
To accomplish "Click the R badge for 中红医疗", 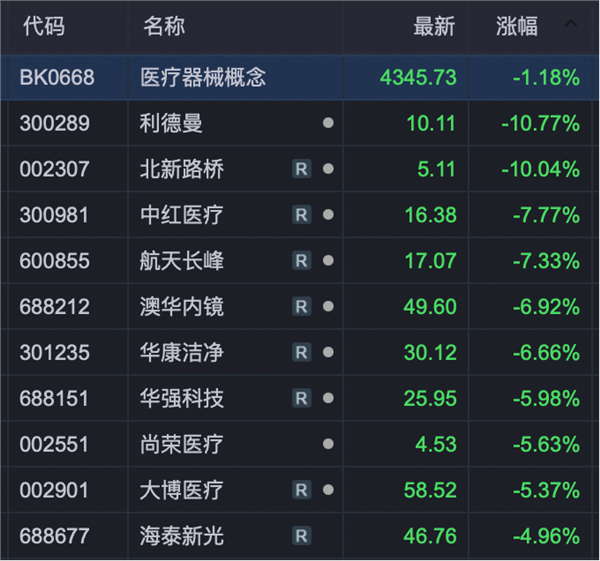I will (x=302, y=215).
